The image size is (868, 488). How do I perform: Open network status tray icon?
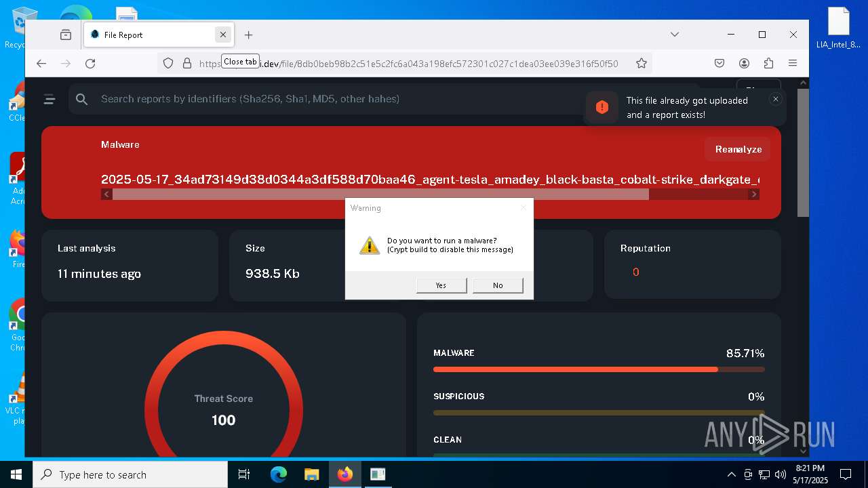click(764, 474)
